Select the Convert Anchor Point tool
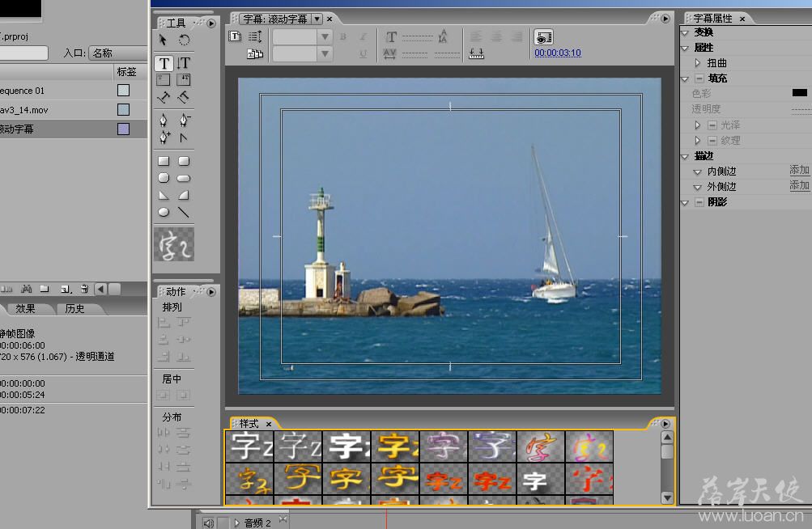This screenshot has height=529, width=812. coord(183,138)
